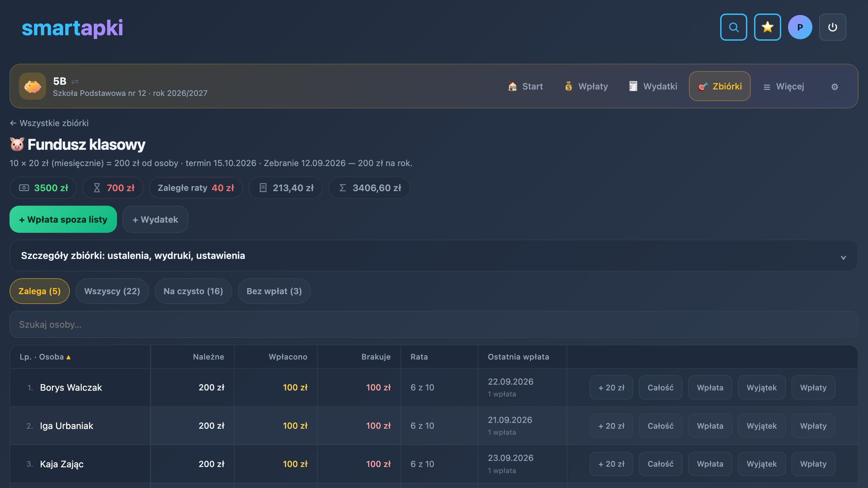Click the 5B class name
This screenshot has height=488, width=868.
pyautogui.click(x=60, y=81)
